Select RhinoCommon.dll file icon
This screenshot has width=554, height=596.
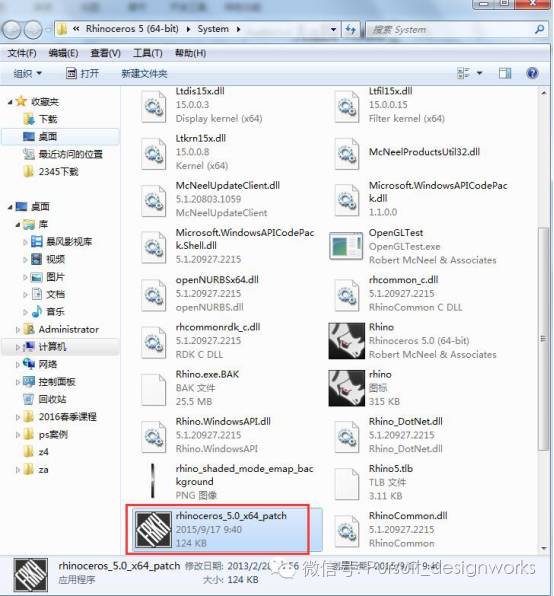pyautogui.click(x=347, y=531)
